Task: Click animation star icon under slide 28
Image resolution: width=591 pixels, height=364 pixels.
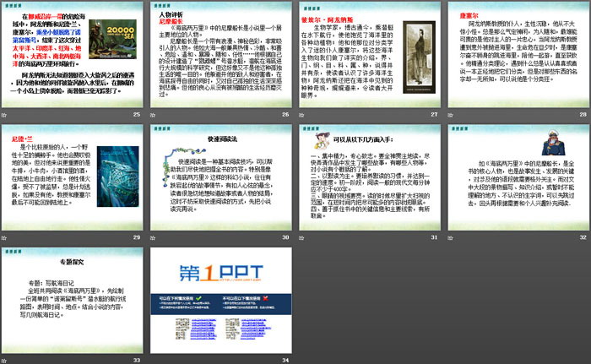Action: (x=450, y=115)
